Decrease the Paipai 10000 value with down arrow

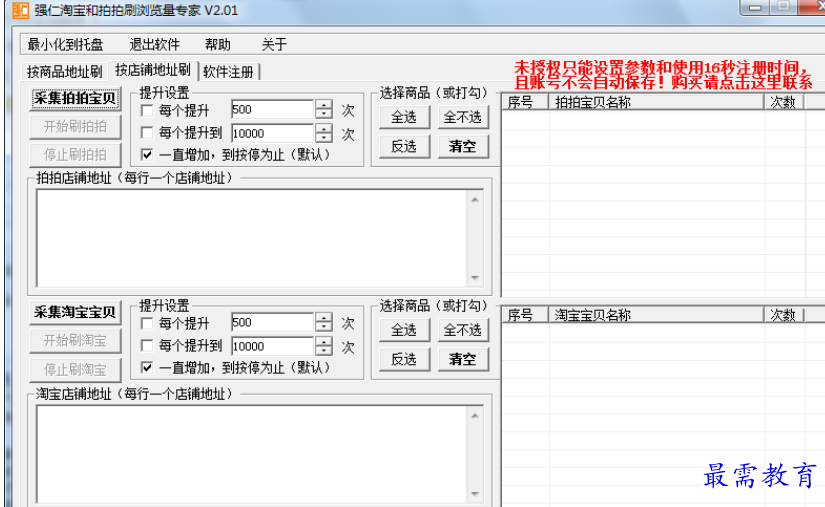coord(324,138)
